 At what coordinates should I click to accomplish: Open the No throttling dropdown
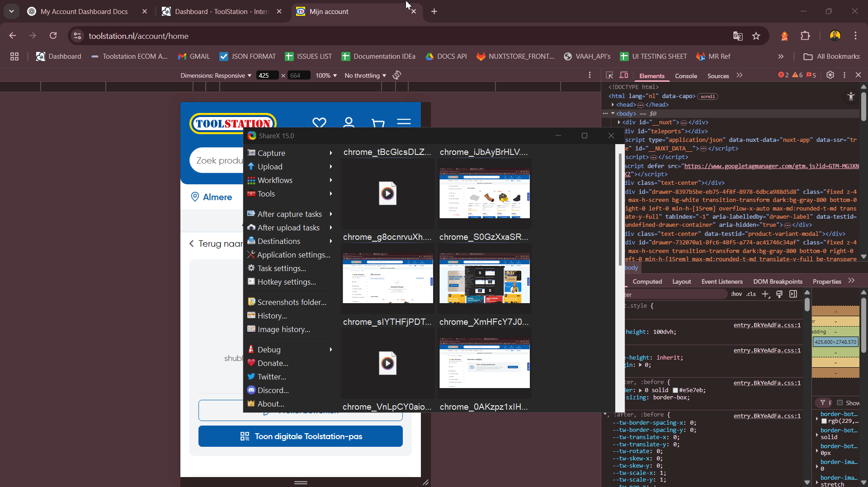365,75
